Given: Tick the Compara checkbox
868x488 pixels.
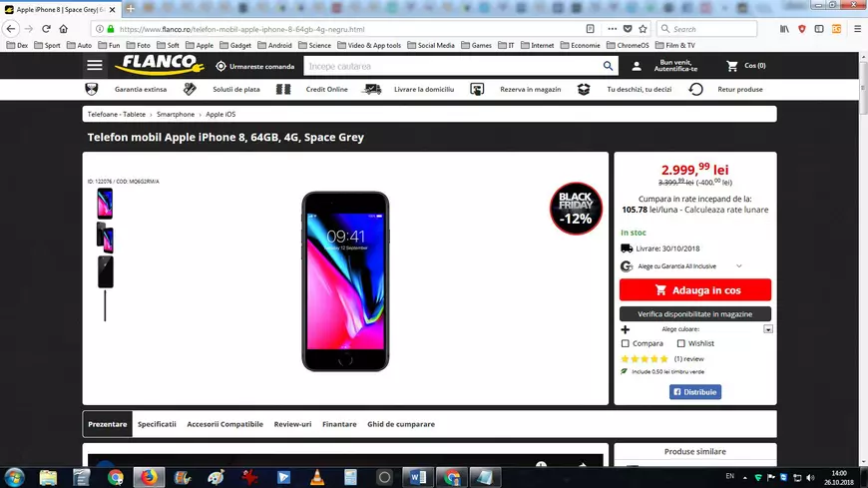Looking at the screenshot, I should tap(625, 343).
